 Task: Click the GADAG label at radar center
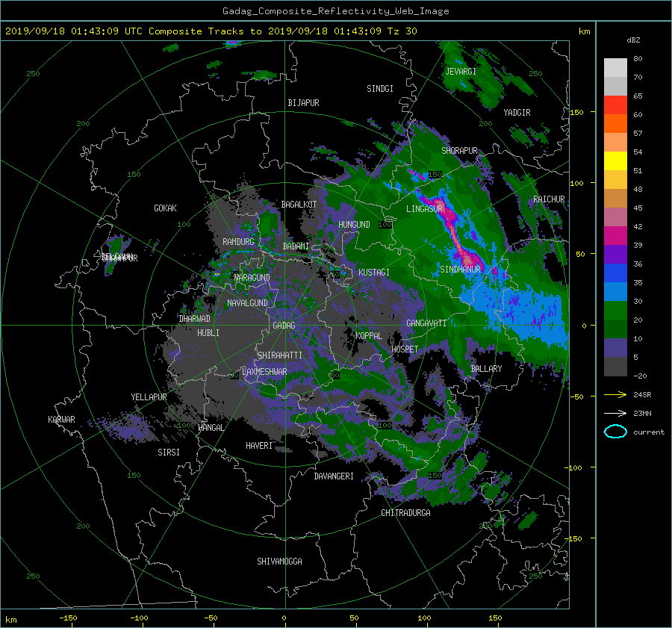284,326
